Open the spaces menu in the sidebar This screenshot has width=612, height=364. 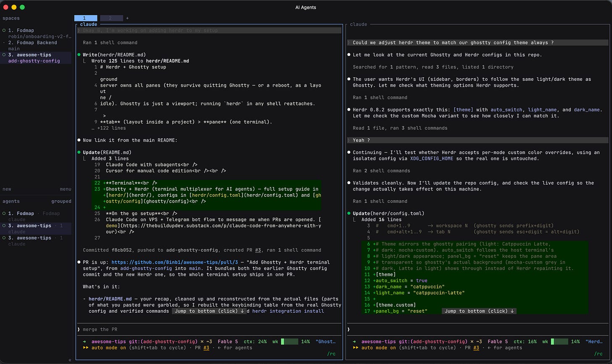click(x=66, y=189)
